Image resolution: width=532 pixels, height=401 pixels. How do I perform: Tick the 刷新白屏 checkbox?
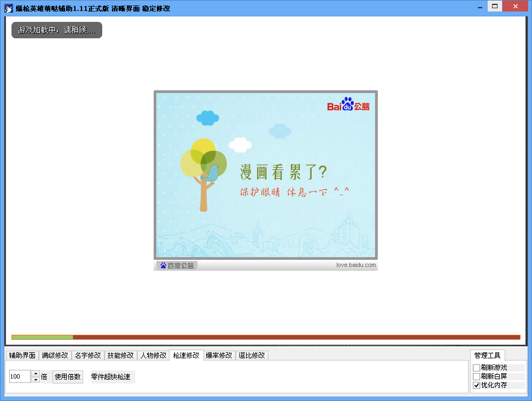click(476, 376)
